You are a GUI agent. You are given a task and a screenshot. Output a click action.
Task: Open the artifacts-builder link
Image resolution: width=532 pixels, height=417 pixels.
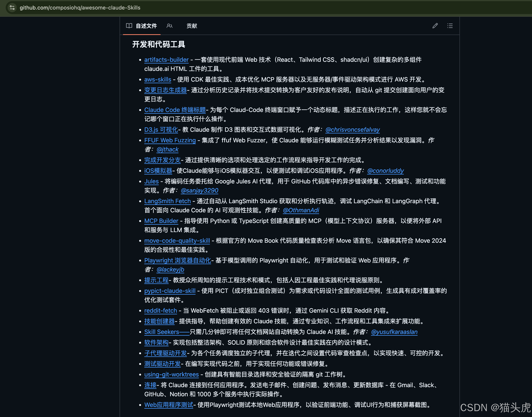(x=166, y=59)
